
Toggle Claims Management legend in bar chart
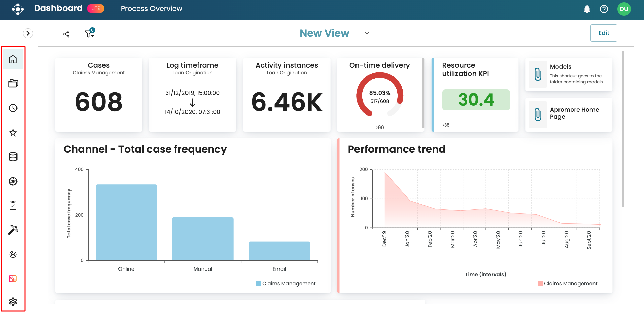pyautogui.click(x=286, y=284)
